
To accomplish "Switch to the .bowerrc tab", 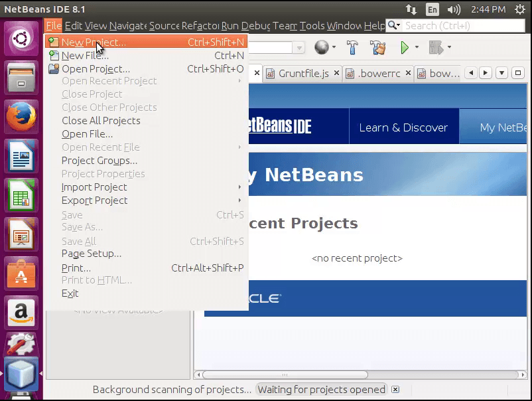I will (379, 73).
